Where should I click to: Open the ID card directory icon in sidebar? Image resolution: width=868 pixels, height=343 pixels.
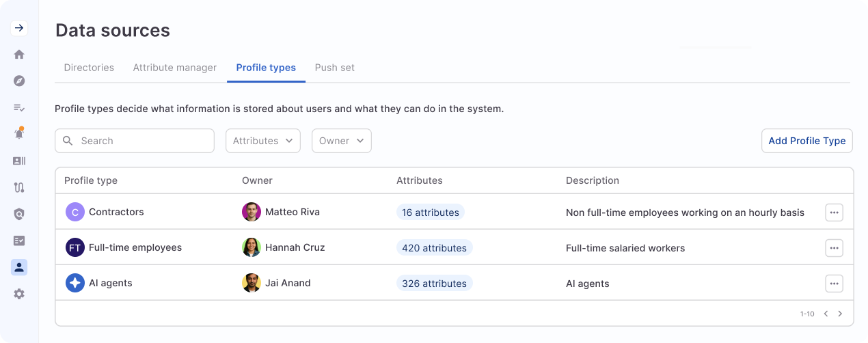pyautogui.click(x=19, y=161)
